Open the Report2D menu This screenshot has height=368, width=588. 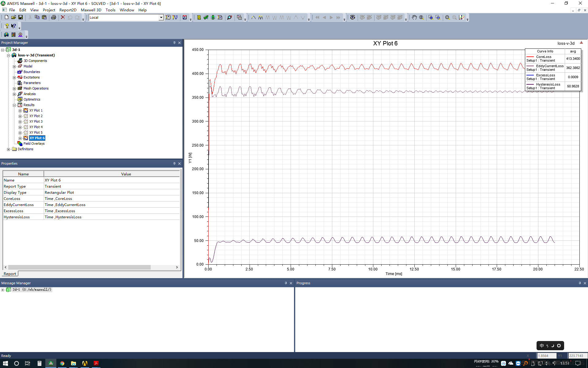click(x=68, y=10)
